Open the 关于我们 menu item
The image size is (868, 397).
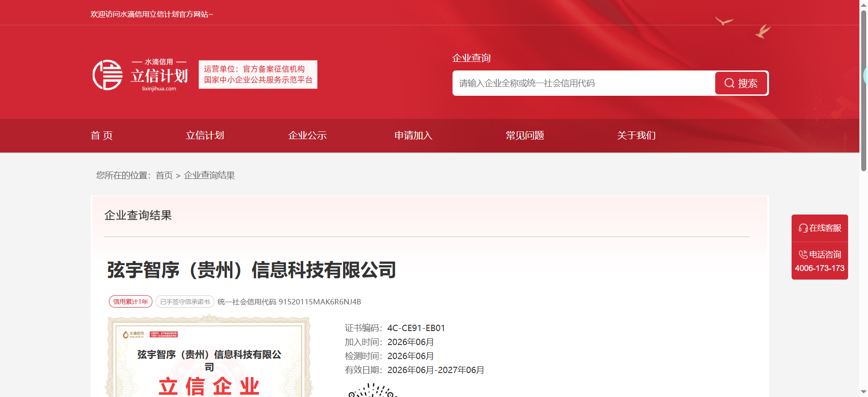tap(636, 135)
